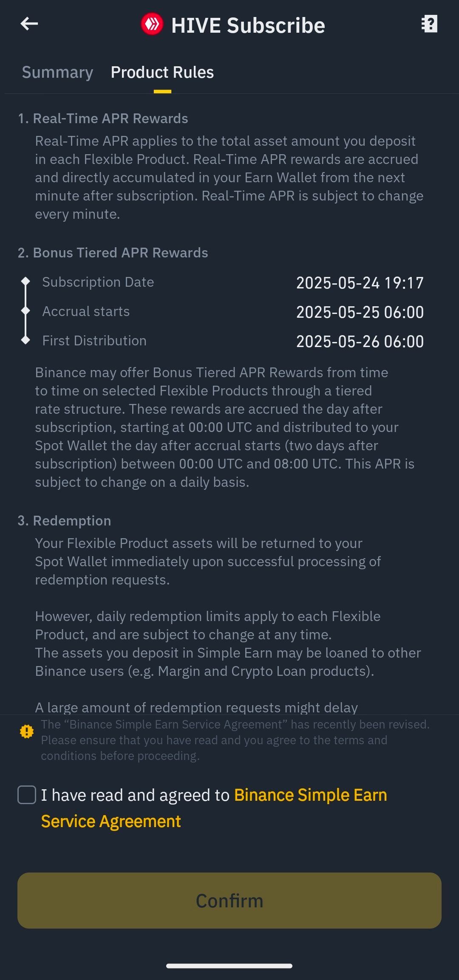The image size is (459, 980).
Task: Tap the Accrual starts timeline diamond
Action: [25, 311]
